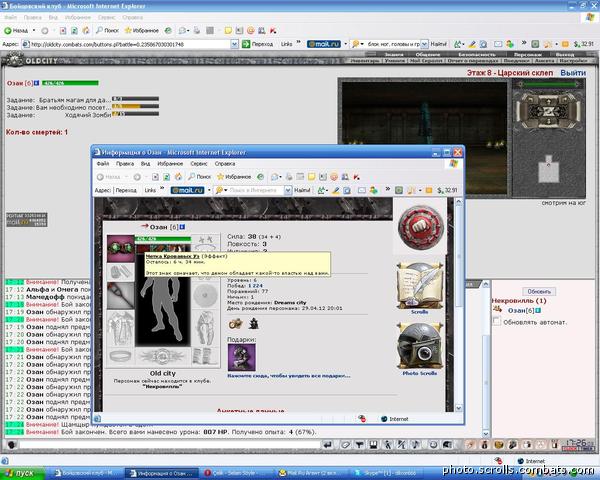Viewport: 600px width, 480px height.
Task: Expand the Links chevron in popup window
Action: click(162, 189)
